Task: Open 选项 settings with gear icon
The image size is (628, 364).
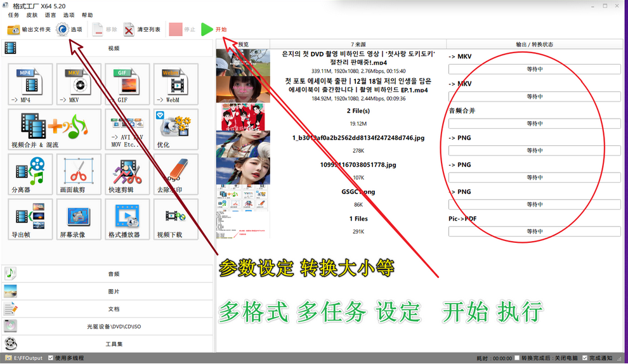Action: (69, 30)
